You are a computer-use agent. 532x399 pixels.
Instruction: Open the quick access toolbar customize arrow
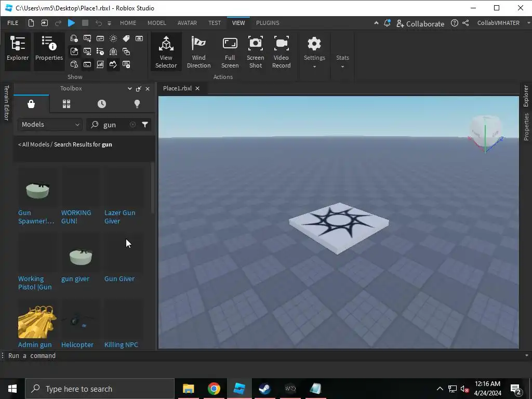(x=109, y=23)
